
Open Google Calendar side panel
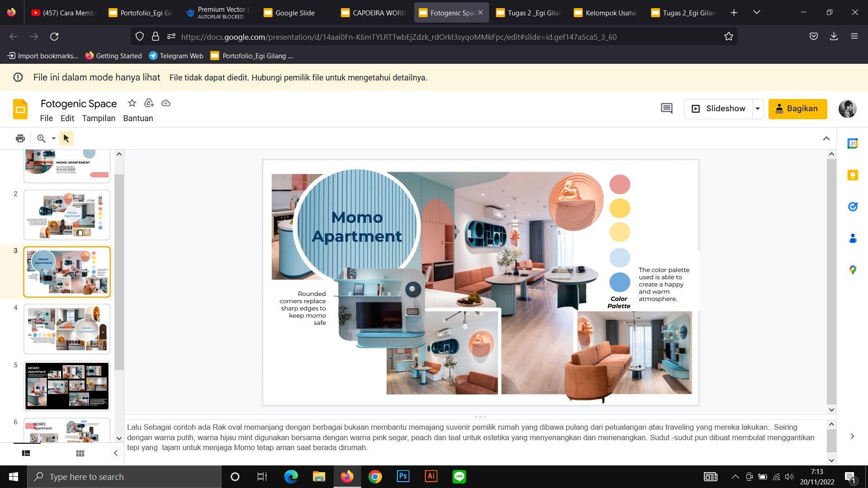[x=853, y=144]
